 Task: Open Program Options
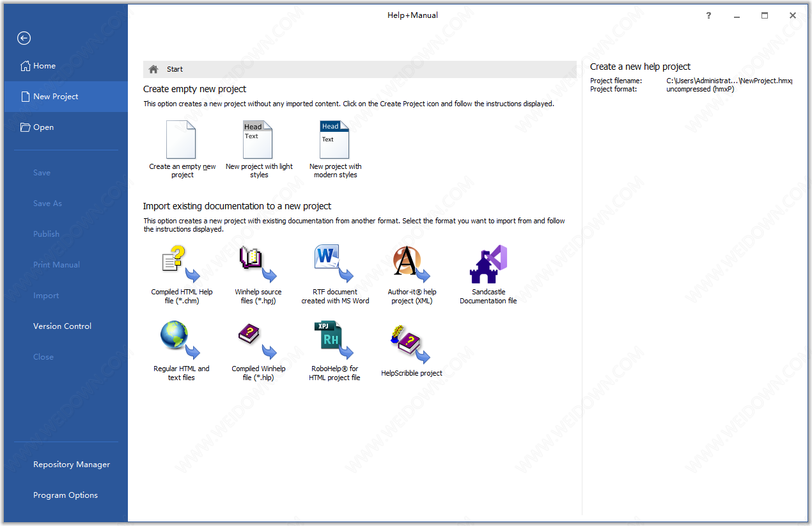point(65,495)
